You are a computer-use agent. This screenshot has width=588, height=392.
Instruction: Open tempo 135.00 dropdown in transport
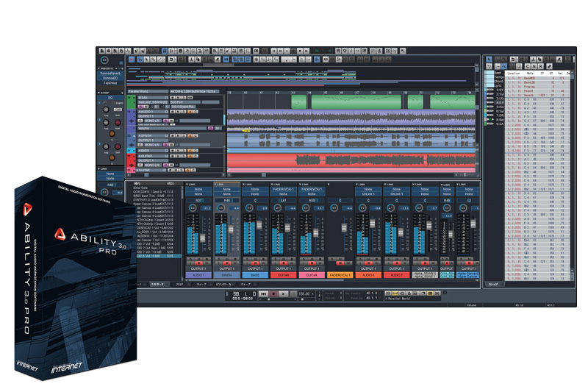pyautogui.click(x=313, y=293)
